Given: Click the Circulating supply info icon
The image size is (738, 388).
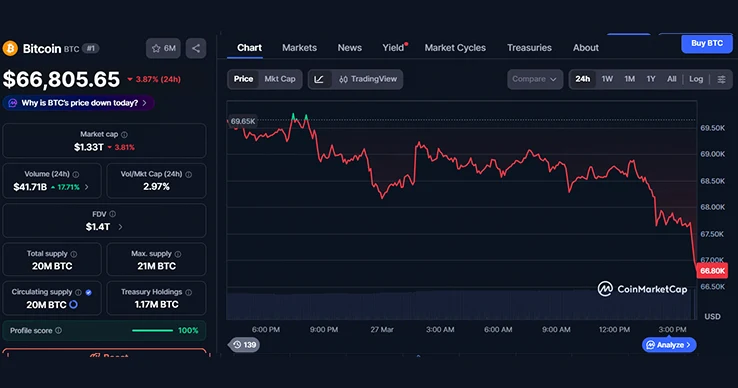Looking at the screenshot, I should click(x=78, y=292).
